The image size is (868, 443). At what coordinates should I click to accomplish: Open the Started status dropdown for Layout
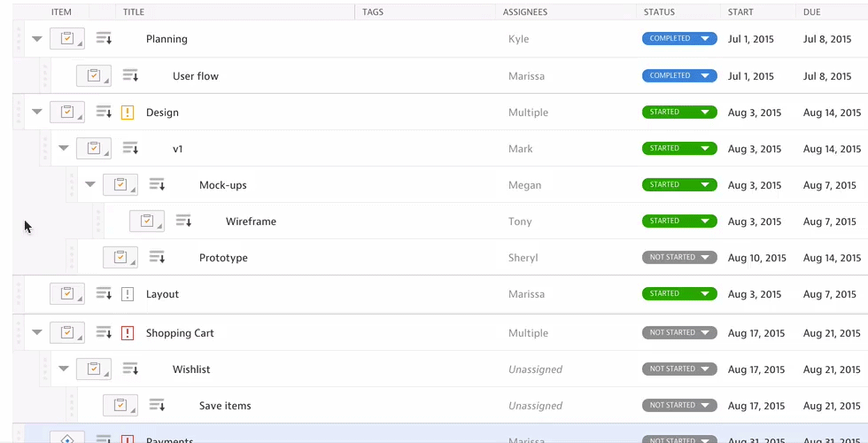point(679,294)
